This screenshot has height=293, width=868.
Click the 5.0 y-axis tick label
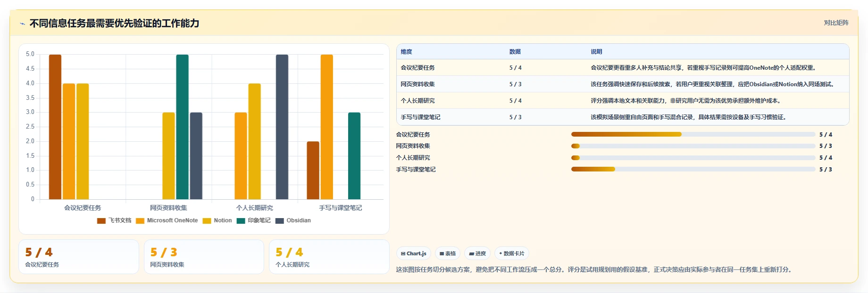(30, 54)
